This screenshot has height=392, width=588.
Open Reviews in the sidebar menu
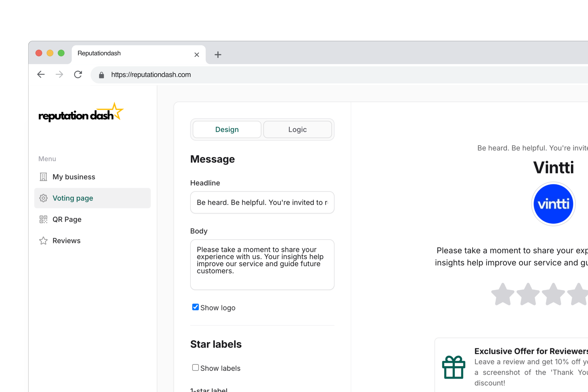[92, 241]
